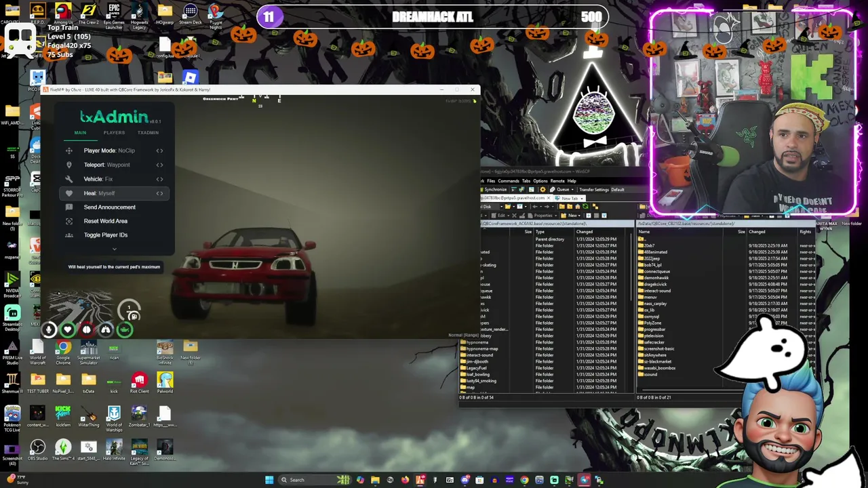Expand more txAdmin menu options chevron

tap(114, 249)
